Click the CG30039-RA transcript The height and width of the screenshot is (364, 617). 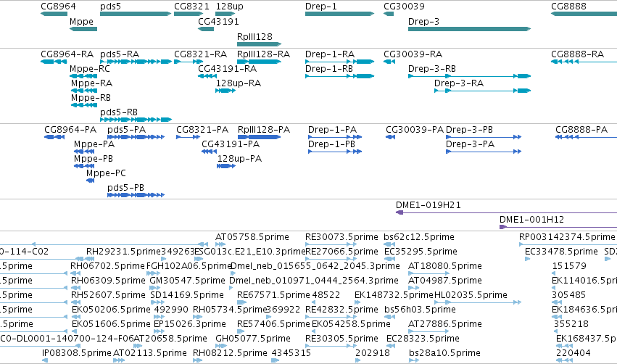tap(389, 62)
